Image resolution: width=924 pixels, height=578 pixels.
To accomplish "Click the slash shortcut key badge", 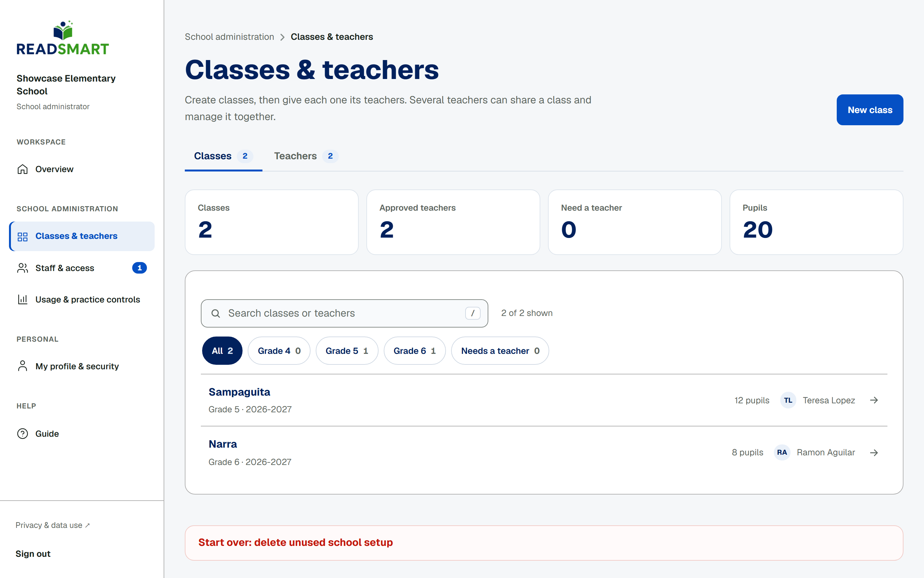I will pos(473,313).
